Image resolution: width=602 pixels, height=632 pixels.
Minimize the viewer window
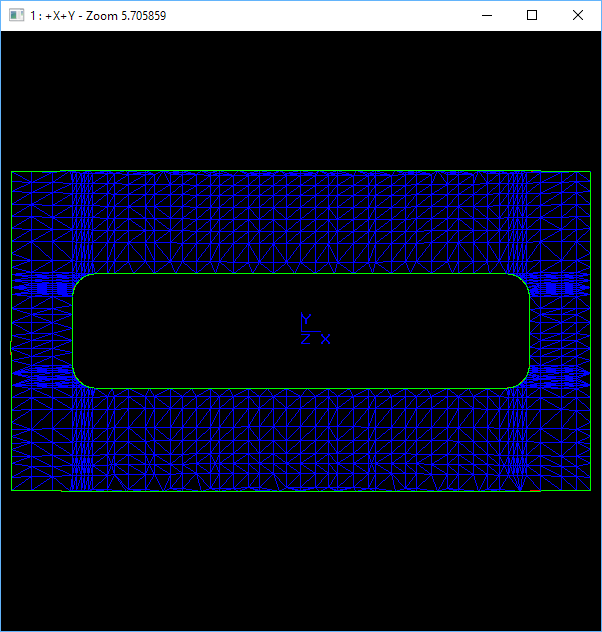[487, 15]
